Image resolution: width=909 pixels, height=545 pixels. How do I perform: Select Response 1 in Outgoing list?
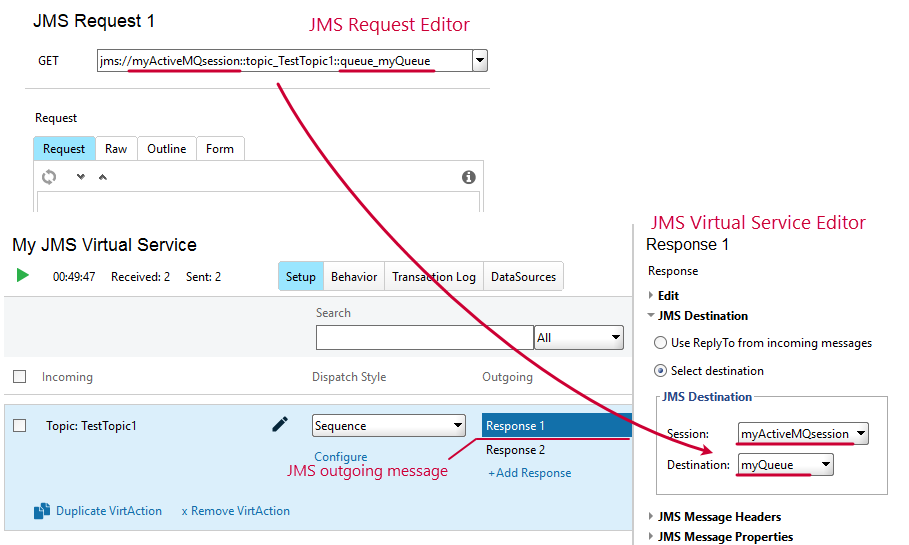tap(557, 426)
